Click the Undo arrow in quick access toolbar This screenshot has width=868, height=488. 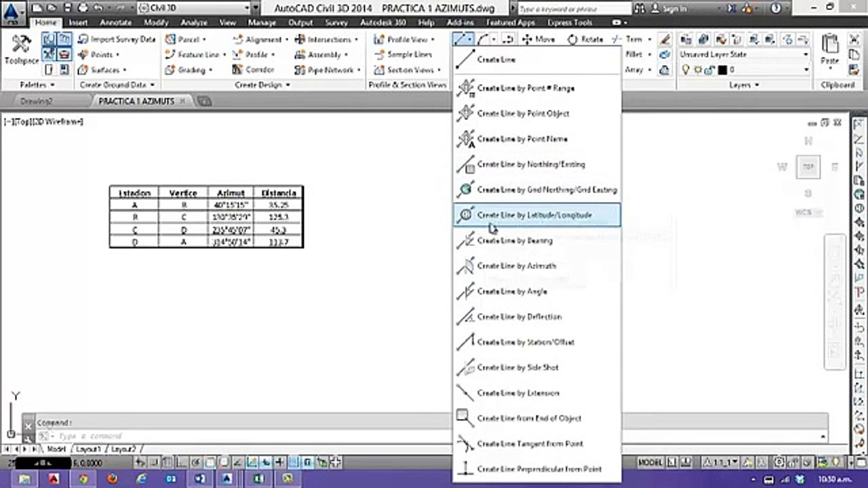tap(98, 8)
